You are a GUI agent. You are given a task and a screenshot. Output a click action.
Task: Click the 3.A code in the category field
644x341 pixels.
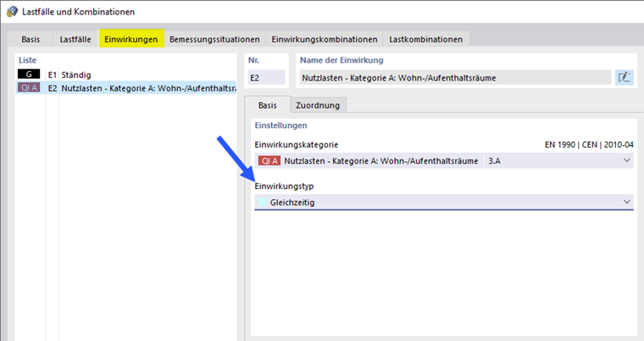coord(495,161)
